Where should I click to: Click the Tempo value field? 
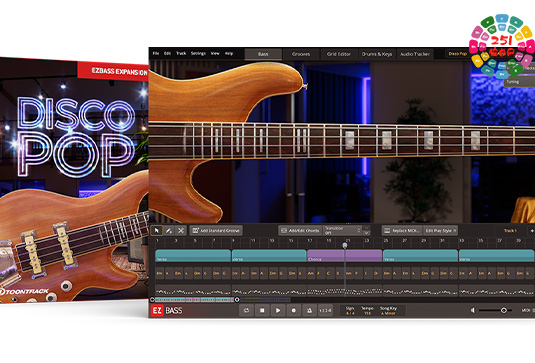click(367, 311)
